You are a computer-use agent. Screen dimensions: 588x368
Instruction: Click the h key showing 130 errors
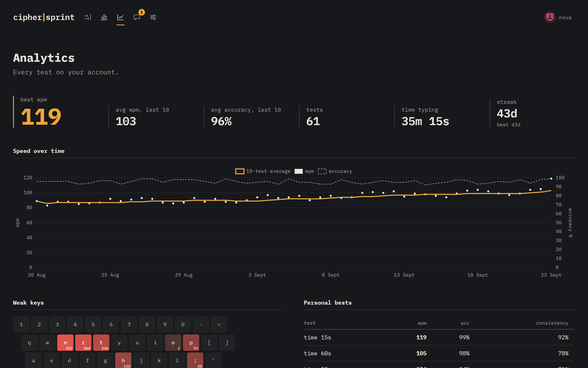(x=123, y=360)
